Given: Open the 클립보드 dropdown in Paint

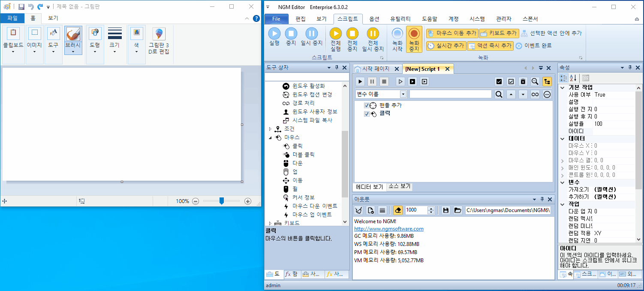Looking at the screenshot, I should coord(13,45).
